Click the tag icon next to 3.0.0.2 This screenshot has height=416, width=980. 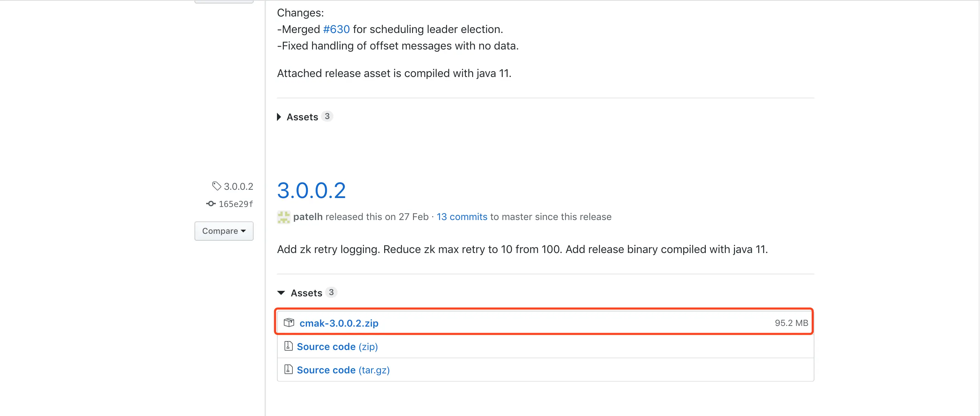(216, 186)
